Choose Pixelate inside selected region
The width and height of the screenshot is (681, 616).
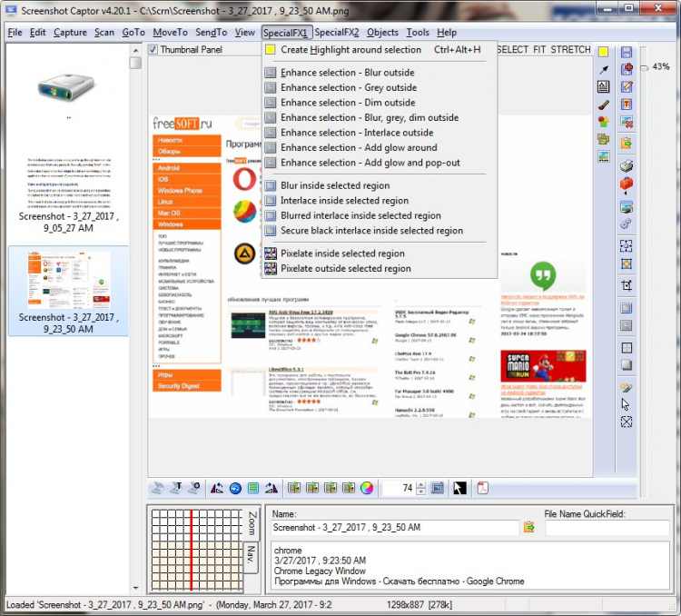pyautogui.click(x=380, y=253)
